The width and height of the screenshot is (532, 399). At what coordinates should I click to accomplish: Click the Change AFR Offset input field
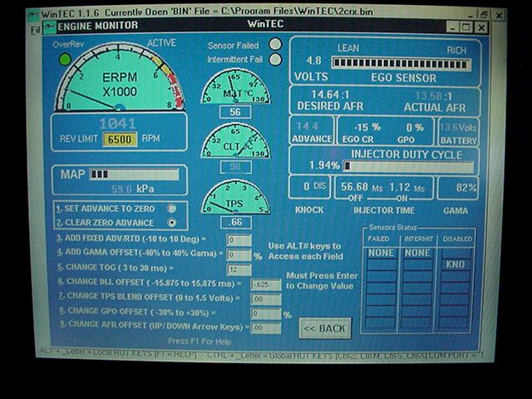click(x=266, y=328)
